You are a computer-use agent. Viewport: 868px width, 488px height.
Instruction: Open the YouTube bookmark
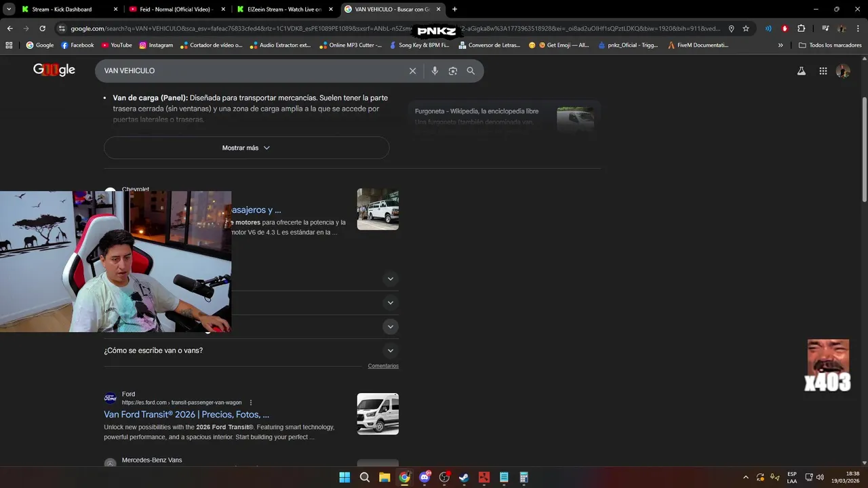(116, 45)
